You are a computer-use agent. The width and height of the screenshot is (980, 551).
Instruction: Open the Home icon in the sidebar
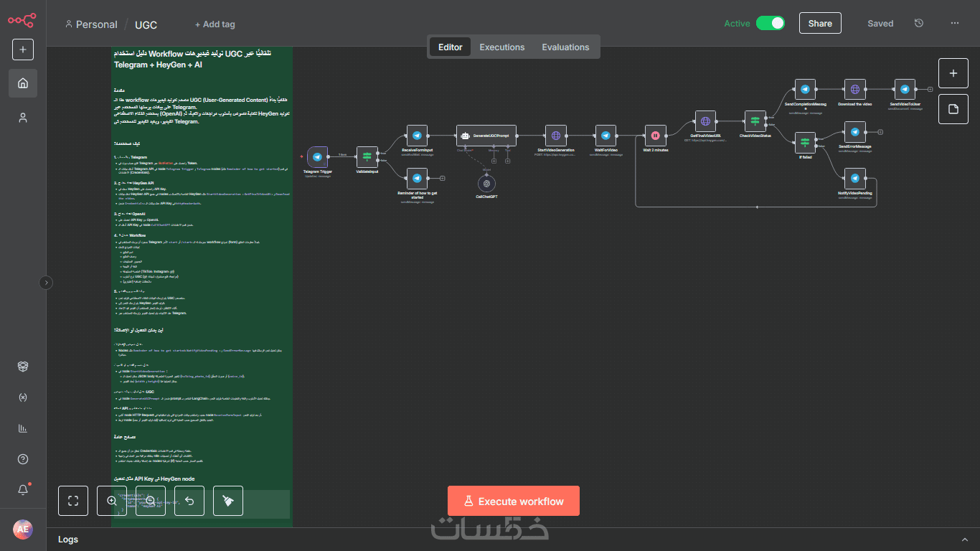coord(23,83)
